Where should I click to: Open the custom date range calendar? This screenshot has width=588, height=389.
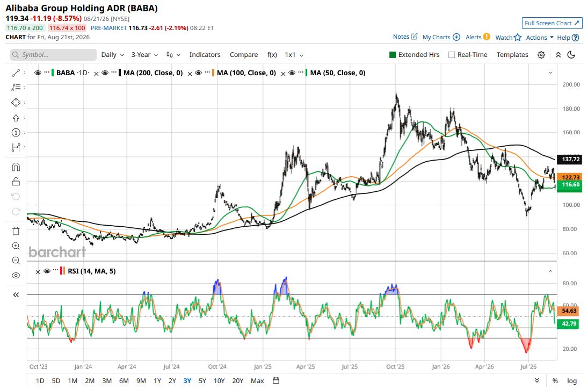pyautogui.click(x=276, y=380)
